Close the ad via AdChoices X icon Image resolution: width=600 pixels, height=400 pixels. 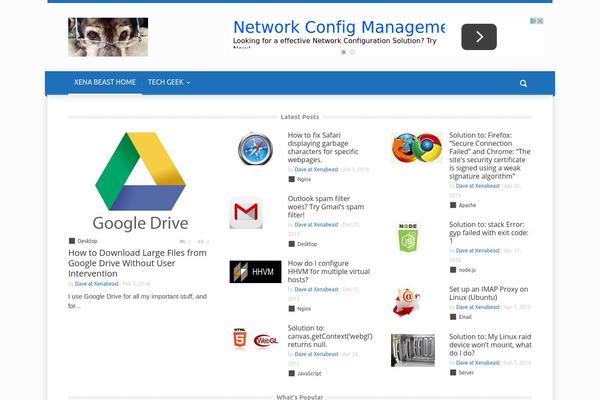click(540, 21)
